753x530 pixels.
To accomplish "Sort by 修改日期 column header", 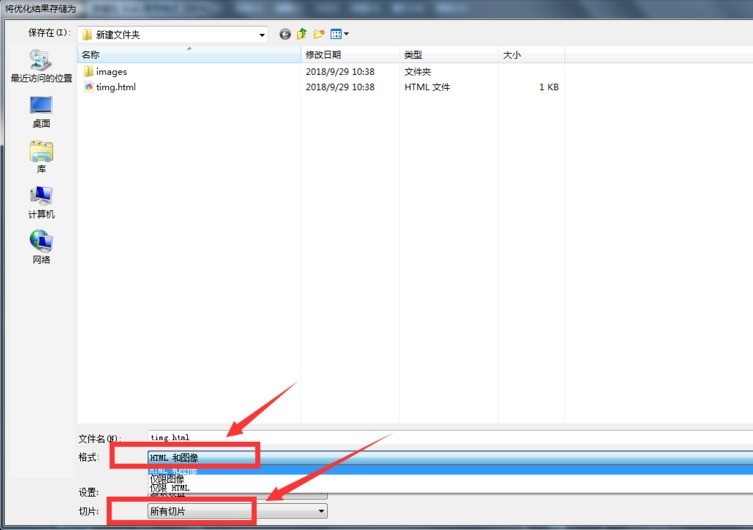I will click(350, 55).
